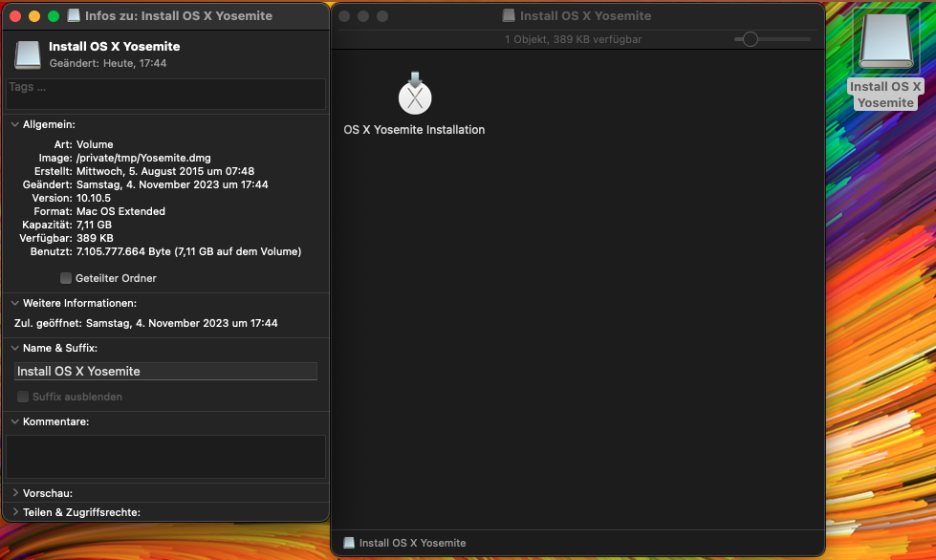Click the drive proxy icon in Finder window title bar

(x=509, y=15)
